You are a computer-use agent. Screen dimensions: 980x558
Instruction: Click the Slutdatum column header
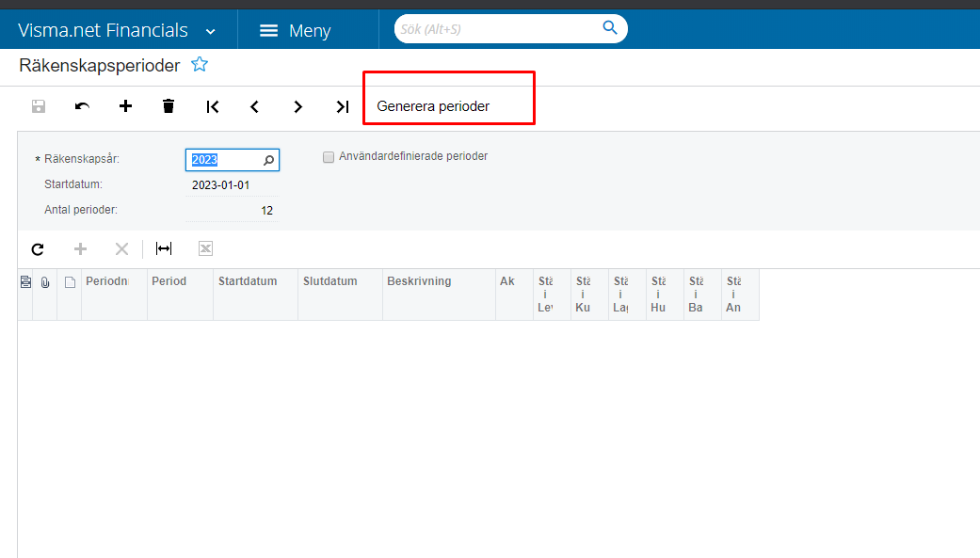pos(329,281)
